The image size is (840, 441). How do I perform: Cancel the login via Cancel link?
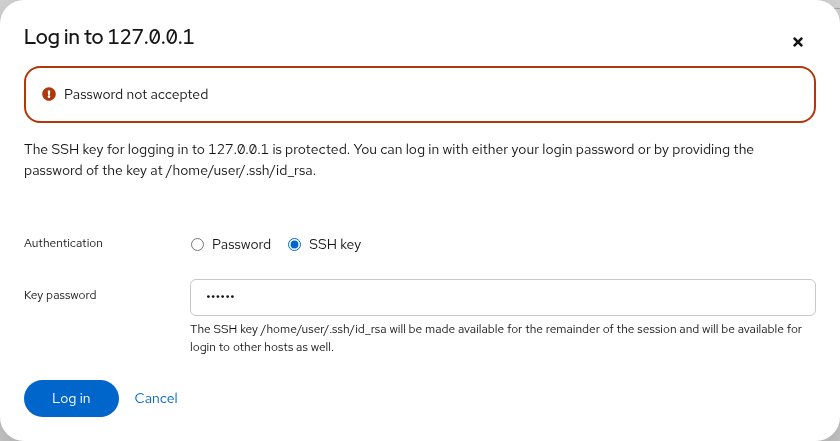coord(156,398)
